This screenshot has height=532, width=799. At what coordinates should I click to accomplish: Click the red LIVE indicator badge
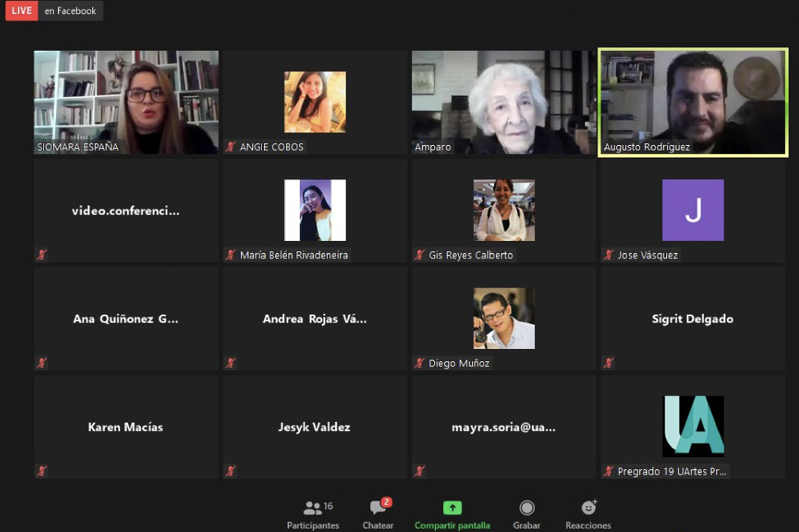click(x=21, y=10)
